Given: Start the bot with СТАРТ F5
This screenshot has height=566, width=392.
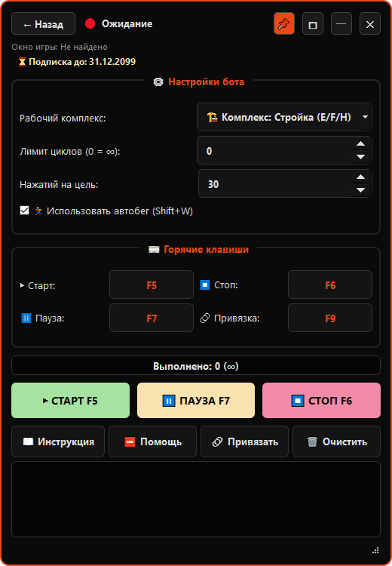Looking at the screenshot, I should pos(70,400).
